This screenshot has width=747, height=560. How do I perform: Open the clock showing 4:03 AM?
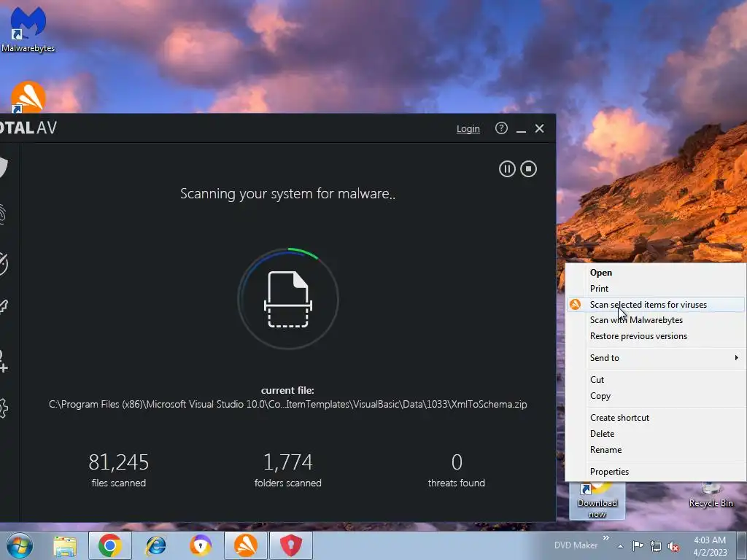tap(710, 545)
